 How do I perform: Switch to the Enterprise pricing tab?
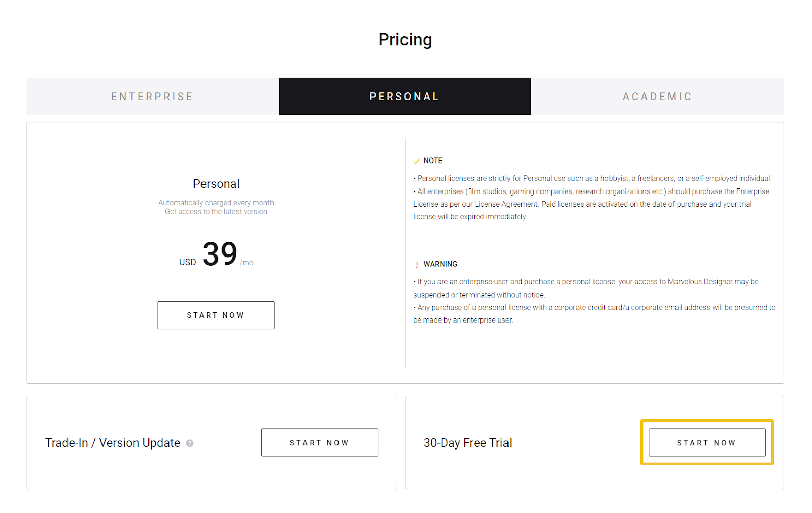point(152,97)
